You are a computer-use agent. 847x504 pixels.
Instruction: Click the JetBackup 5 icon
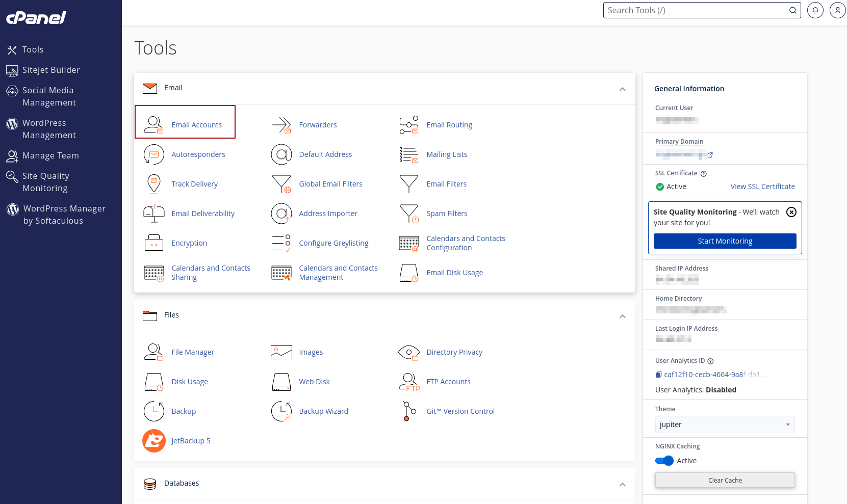pos(153,441)
